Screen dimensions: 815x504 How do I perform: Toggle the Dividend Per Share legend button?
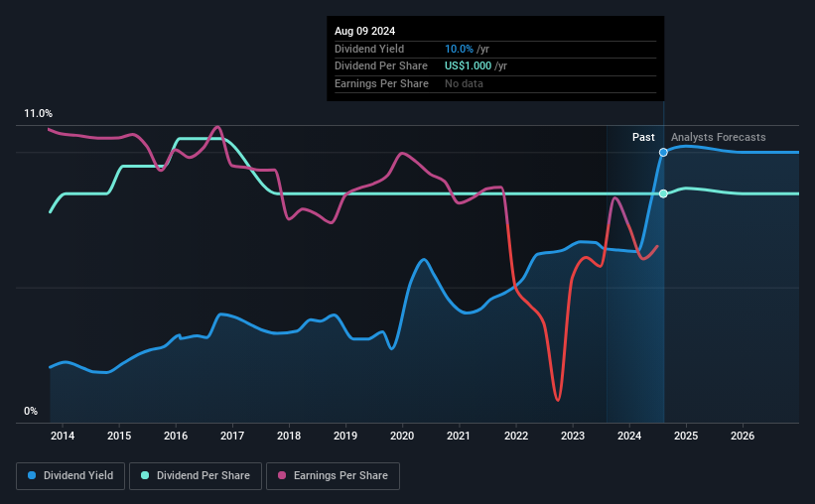tap(196, 476)
